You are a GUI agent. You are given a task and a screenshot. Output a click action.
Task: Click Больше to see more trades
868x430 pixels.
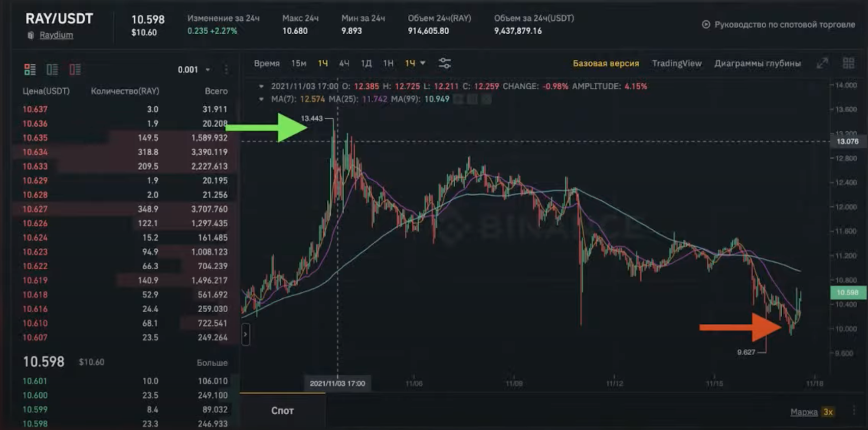point(212,363)
